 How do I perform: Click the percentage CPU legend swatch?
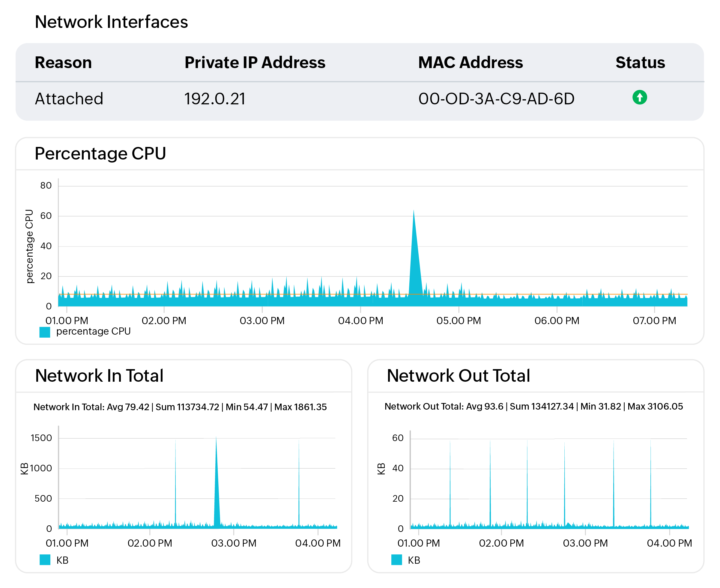pos(45,332)
